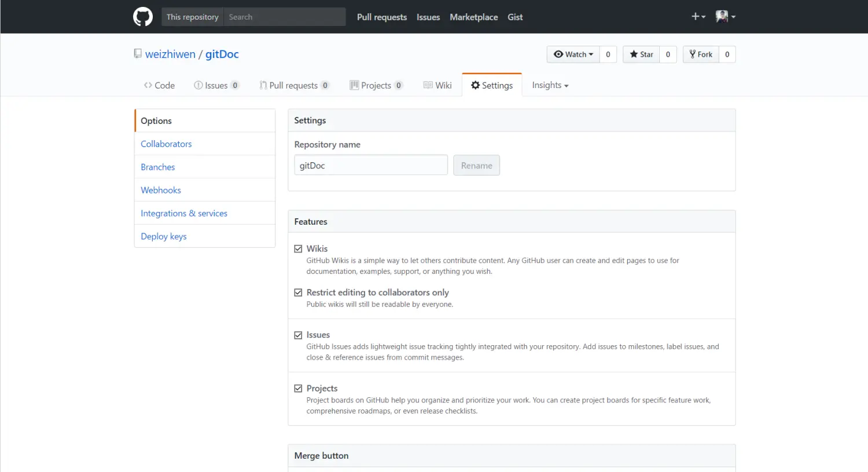Toggle the Wikis checkbox
This screenshot has height=472, width=868.
298,248
